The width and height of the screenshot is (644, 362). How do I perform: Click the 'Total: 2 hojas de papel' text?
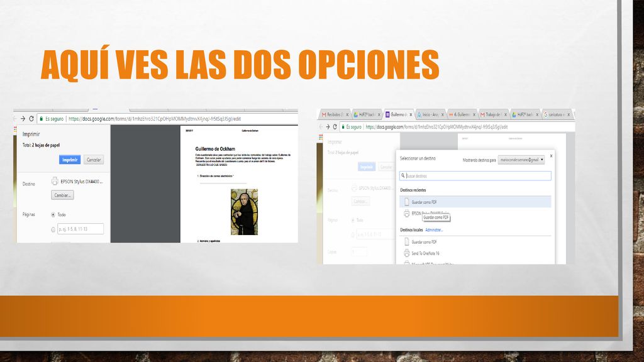tap(41, 145)
